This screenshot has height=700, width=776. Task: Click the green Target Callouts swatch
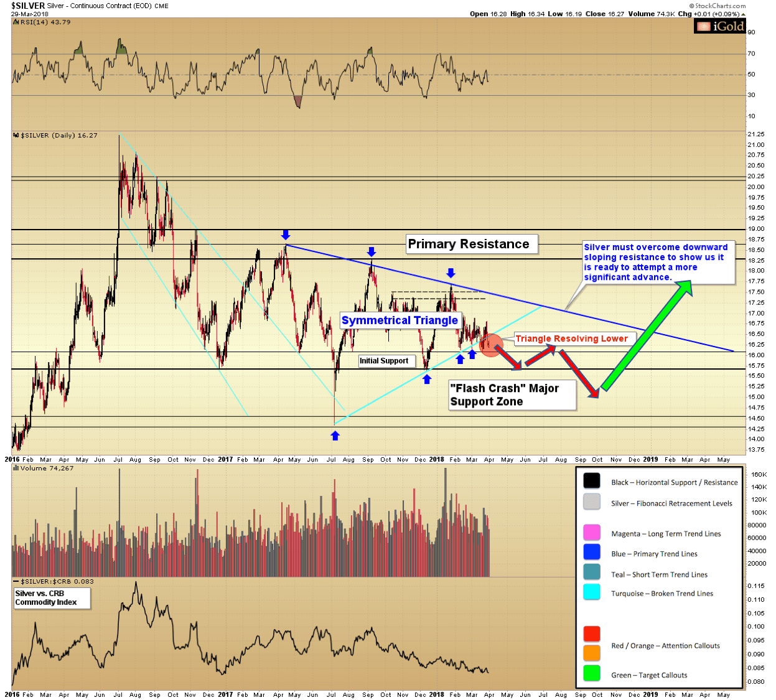pyautogui.click(x=591, y=674)
